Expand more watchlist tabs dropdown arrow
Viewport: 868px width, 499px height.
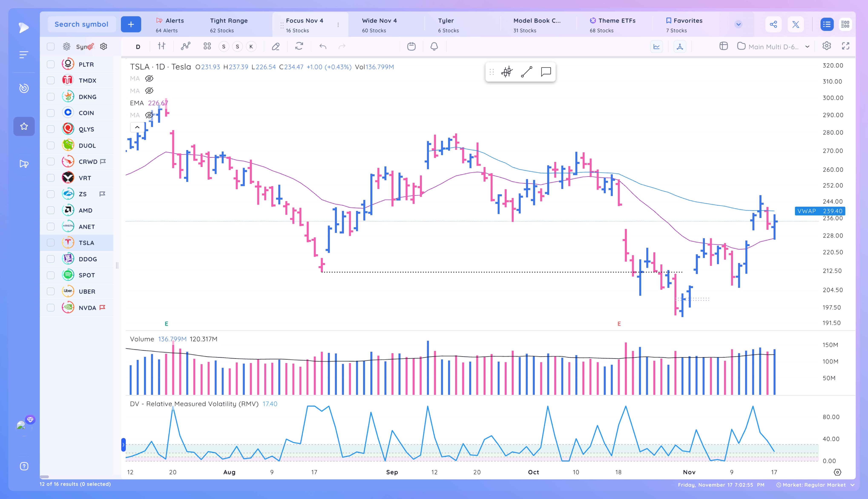tap(738, 24)
